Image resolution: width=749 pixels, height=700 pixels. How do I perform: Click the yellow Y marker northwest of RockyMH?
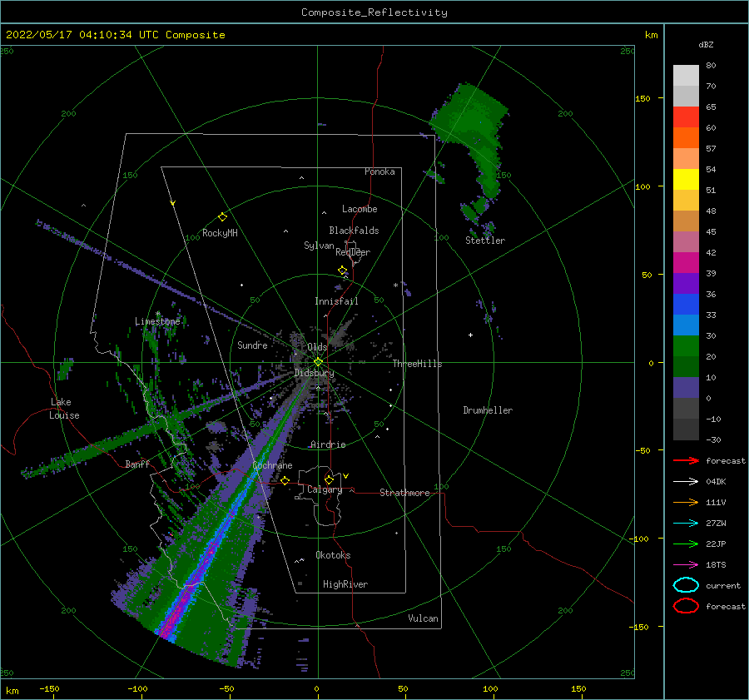point(173,203)
